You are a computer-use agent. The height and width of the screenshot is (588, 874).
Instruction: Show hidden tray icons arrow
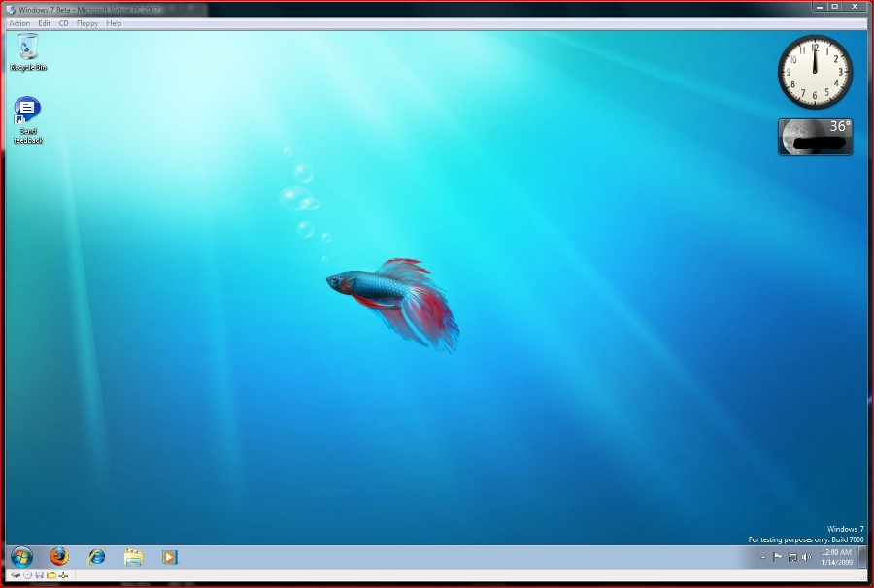(762, 557)
